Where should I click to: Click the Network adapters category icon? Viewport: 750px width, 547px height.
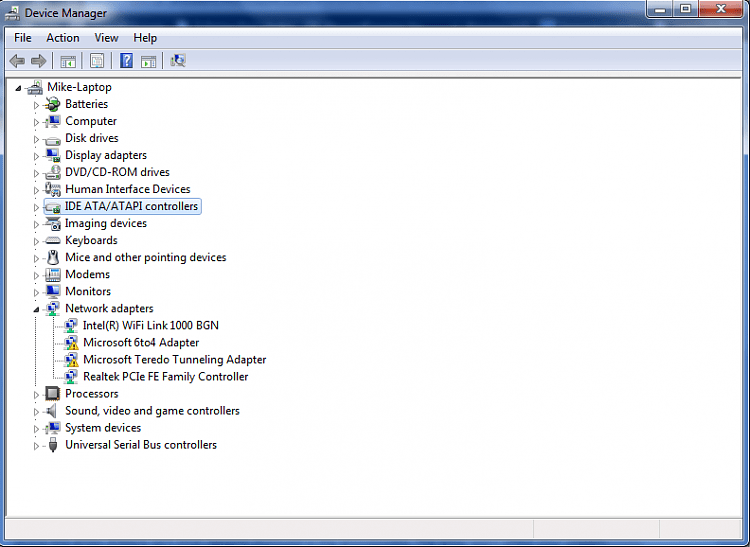coord(53,309)
